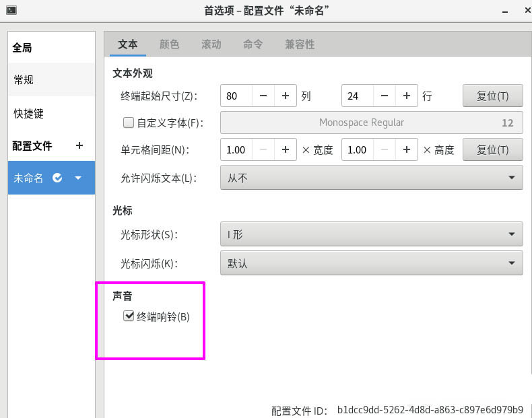Click the 配置文件 sidebar heading
Screen dimensions: 532x418
point(32,146)
